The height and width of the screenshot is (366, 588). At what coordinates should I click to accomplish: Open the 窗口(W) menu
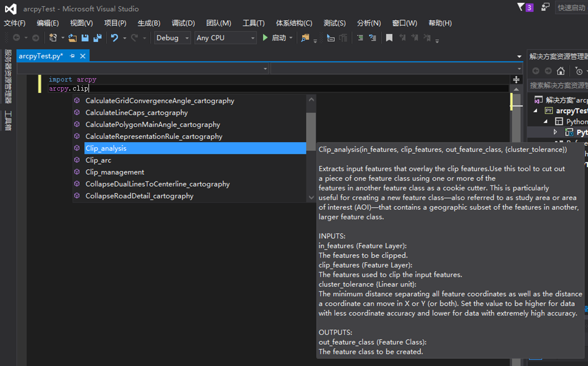click(x=404, y=23)
